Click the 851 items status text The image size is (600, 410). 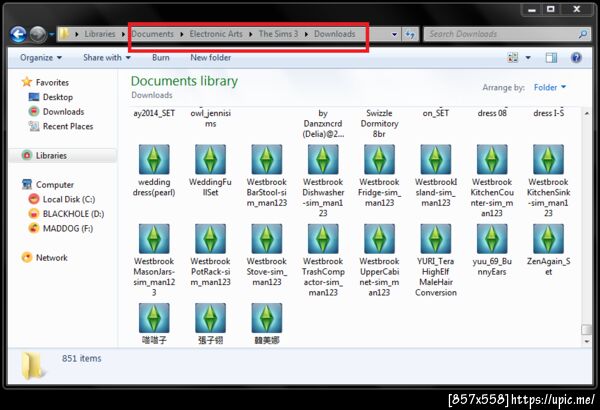coord(82,359)
